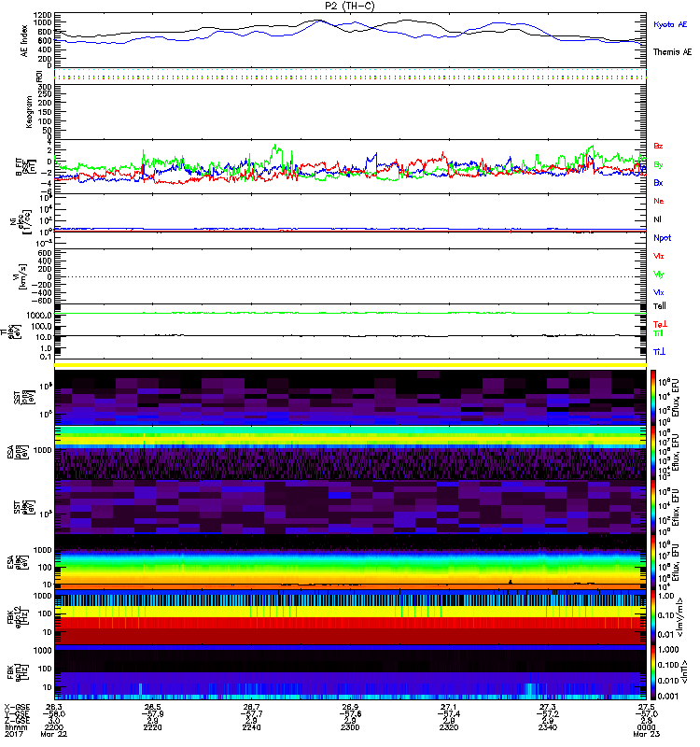Click the 2320 time tick label
Image resolution: width=700 pixels, height=747 pixels.
(449, 727)
